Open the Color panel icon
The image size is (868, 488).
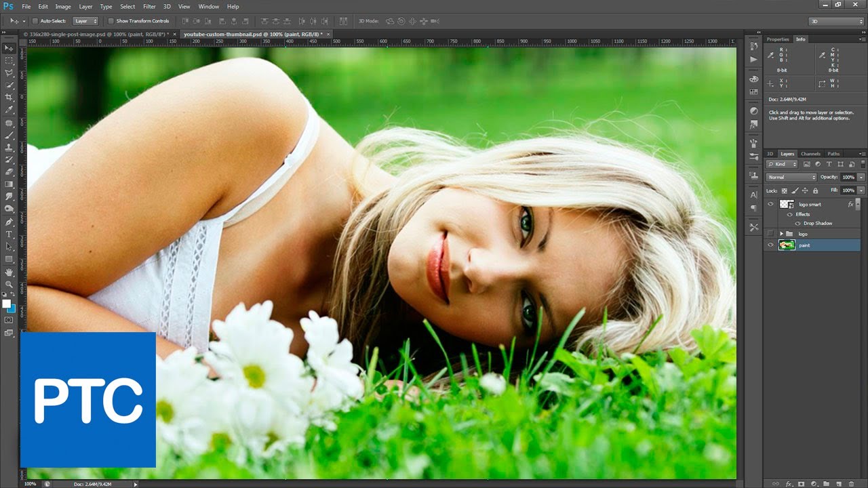point(754,79)
